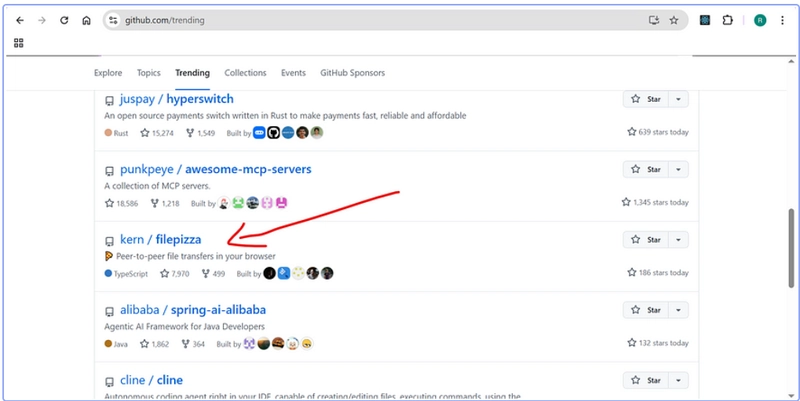800x401 pixels.
Task: Expand star list dropdown for filepizza
Action: tap(679, 239)
